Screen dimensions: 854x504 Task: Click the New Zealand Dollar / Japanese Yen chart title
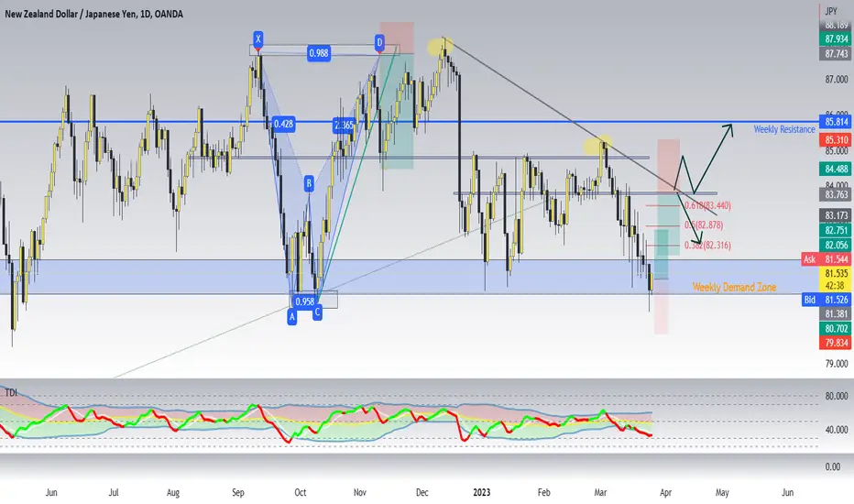point(93,14)
